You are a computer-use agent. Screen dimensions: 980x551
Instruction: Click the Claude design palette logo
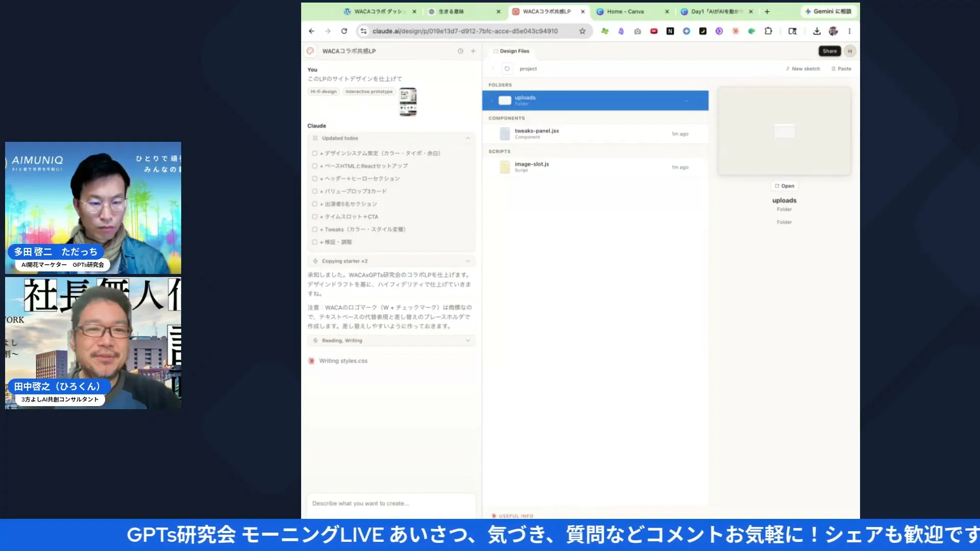tap(310, 51)
